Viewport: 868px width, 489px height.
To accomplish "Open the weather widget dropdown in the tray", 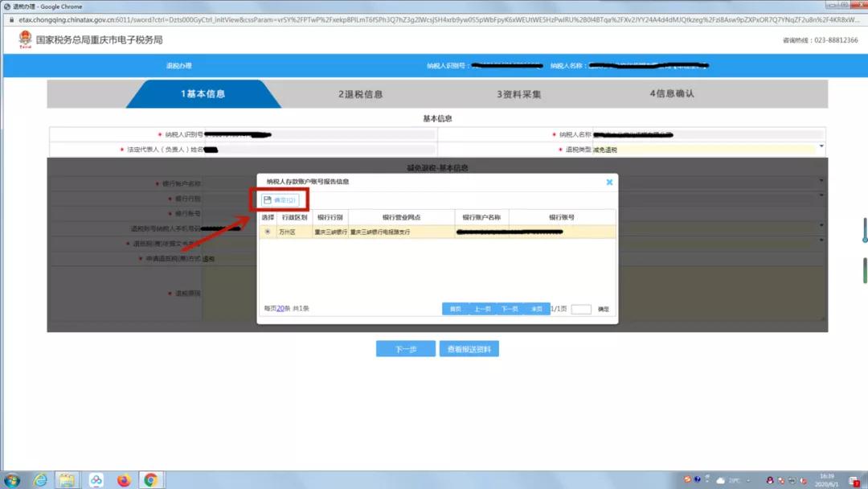I will pos(747,480).
